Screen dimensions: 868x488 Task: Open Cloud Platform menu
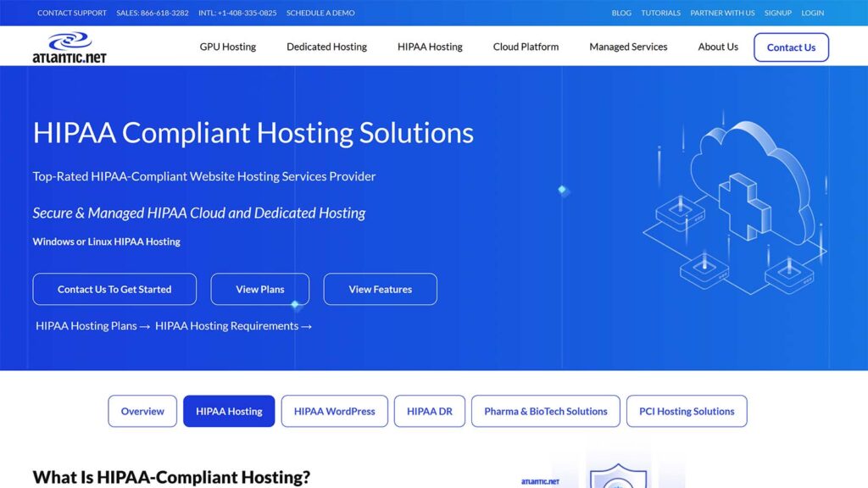pyautogui.click(x=526, y=47)
